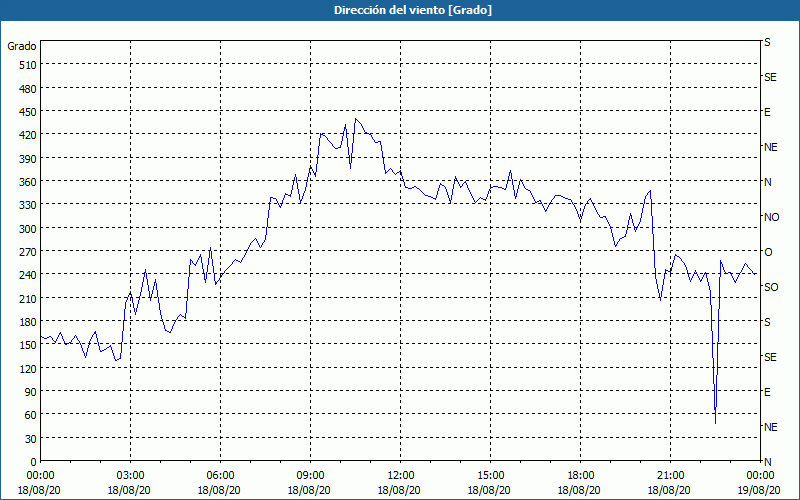Select the 30 y-axis tick label
The width and height of the screenshot is (800, 500).
click(x=31, y=438)
